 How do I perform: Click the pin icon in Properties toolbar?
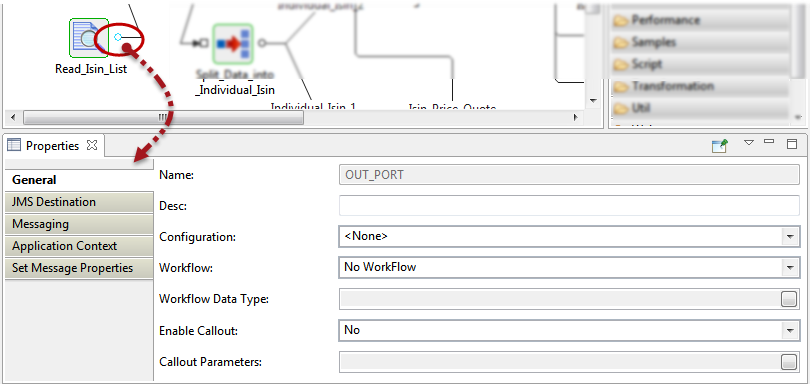(720, 146)
